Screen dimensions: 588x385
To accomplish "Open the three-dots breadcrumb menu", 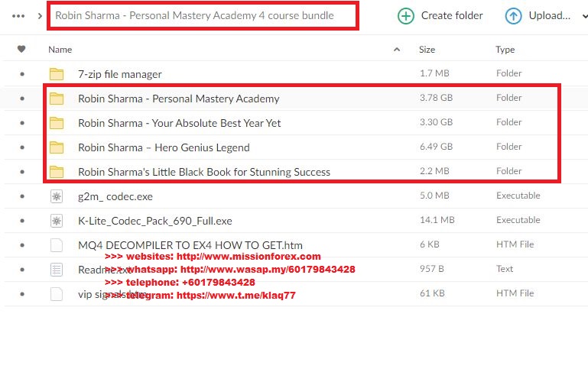I will pyautogui.click(x=18, y=16).
